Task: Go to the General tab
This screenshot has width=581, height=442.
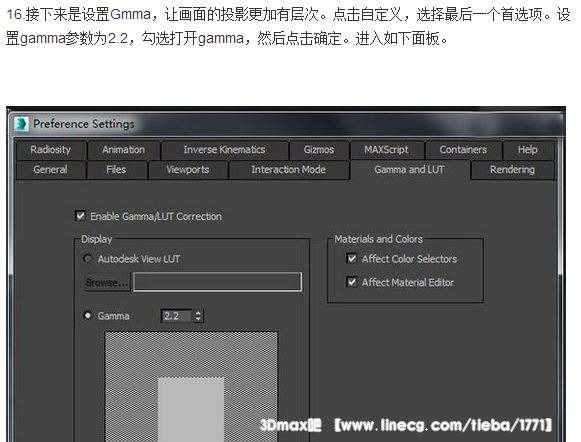Action: (50, 170)
